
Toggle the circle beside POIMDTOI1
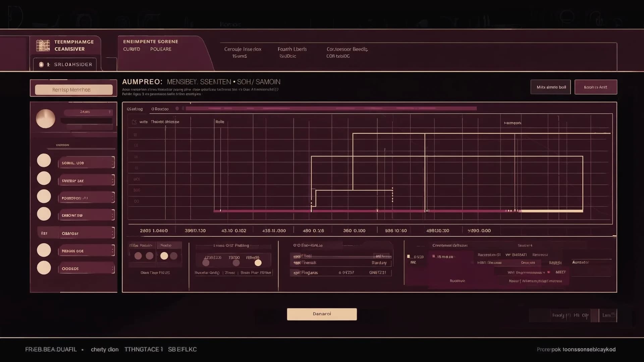(x=44, y=196)
